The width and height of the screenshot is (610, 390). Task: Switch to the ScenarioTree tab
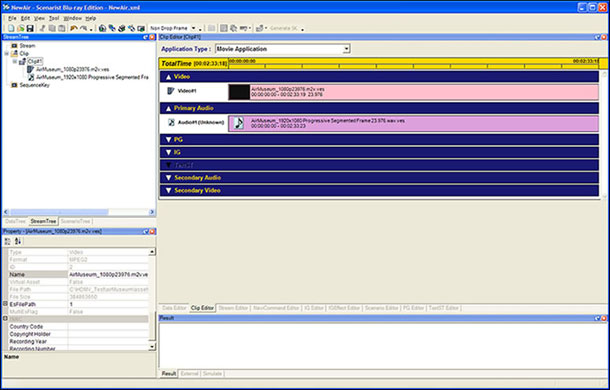[75, 221]
